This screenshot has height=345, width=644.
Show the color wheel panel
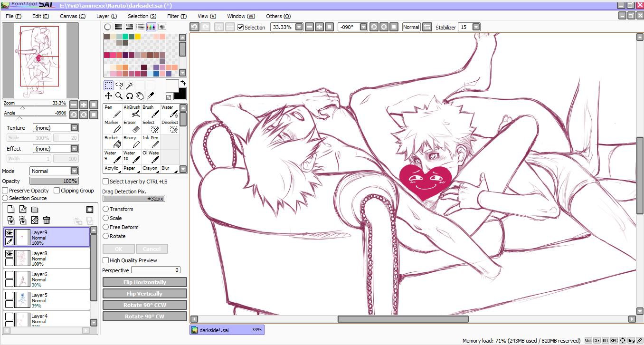tap(108, 27)
